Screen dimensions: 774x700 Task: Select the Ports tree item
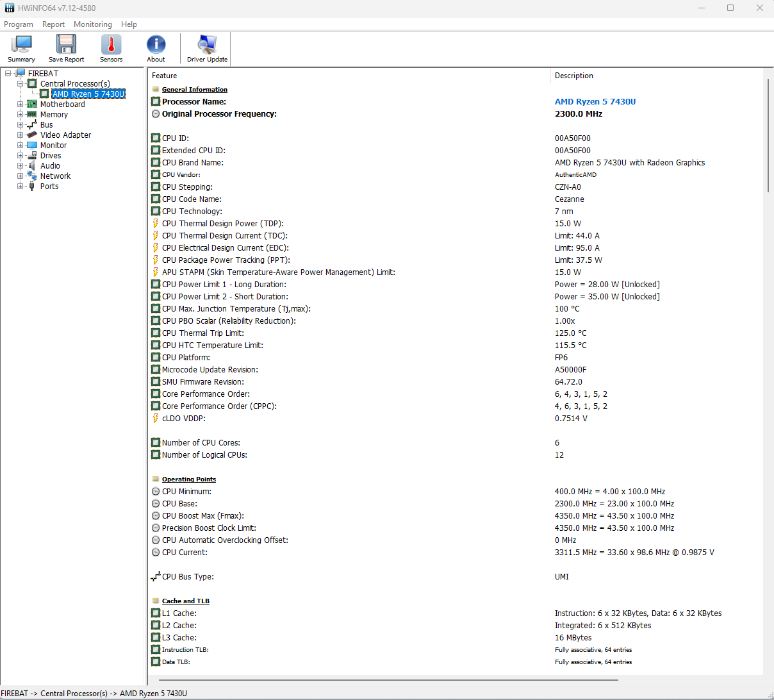click(x=49, y=187)
